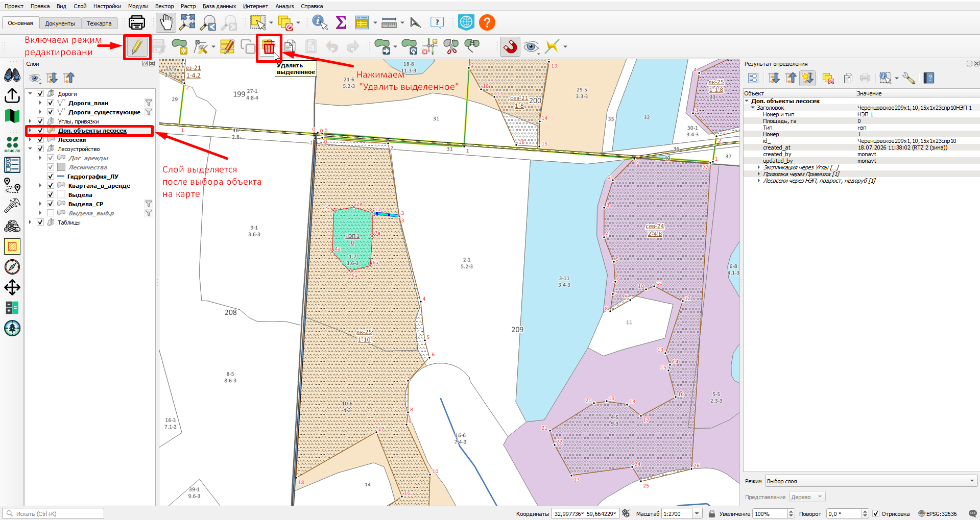Open the ФГИС ЛК sidebar icon

coord(12,144)
